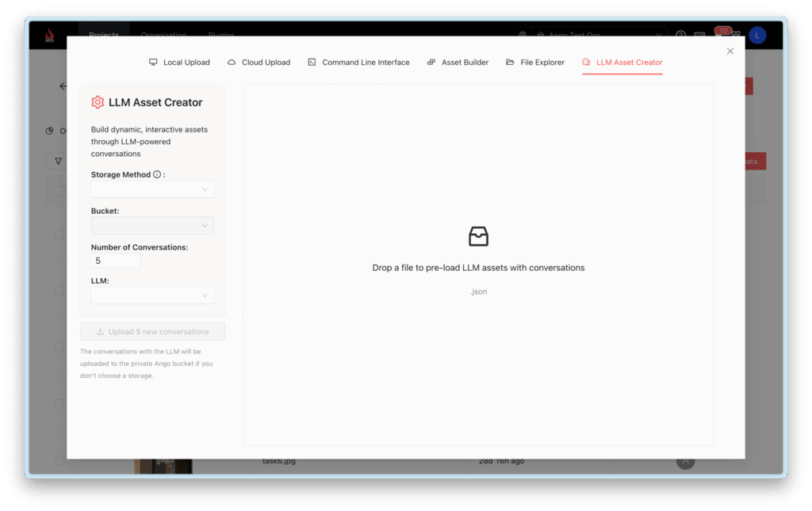Screen dimensions: 812x511
Task: Click the LLM Asset Creator chat icon
Action: (587, 62)
